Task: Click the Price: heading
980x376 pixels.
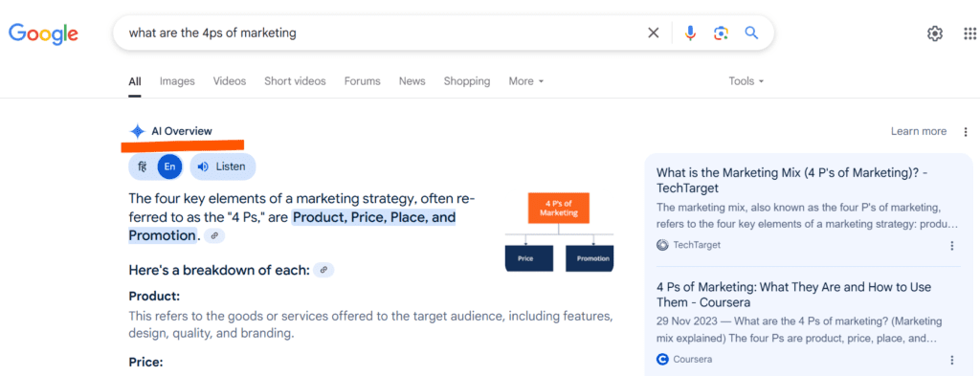Action: click(x=145, y=363)
